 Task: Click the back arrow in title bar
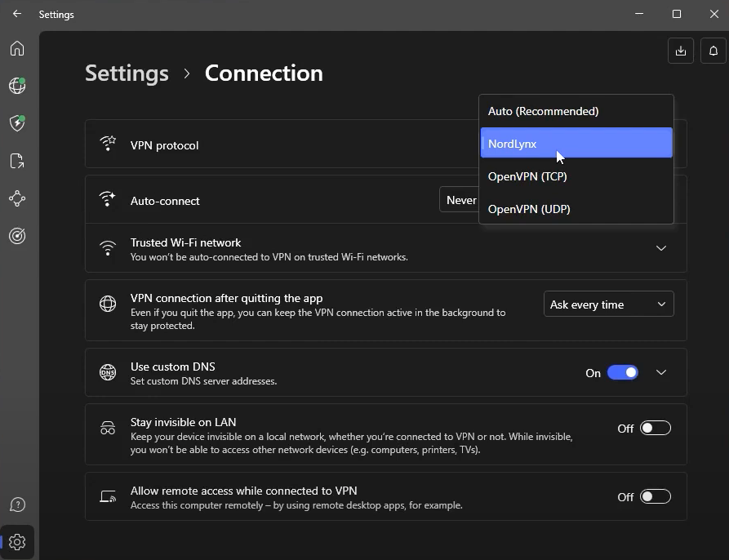17,14
